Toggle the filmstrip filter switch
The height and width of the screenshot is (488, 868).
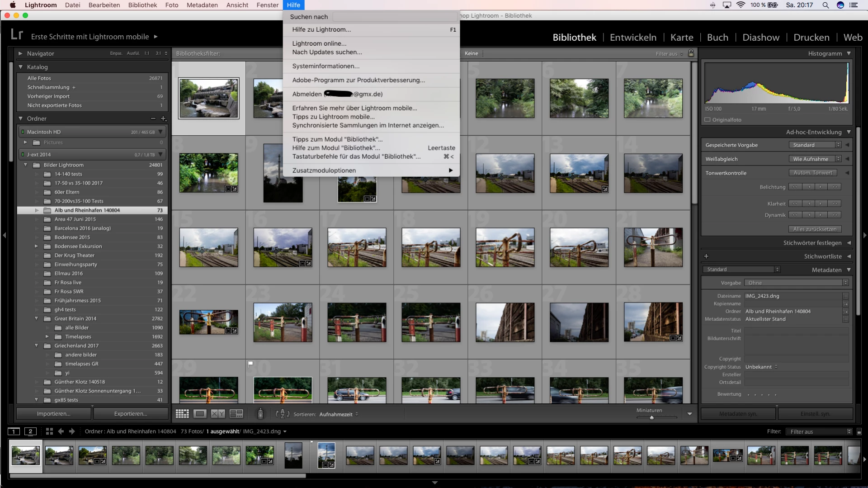coord(859,432)
